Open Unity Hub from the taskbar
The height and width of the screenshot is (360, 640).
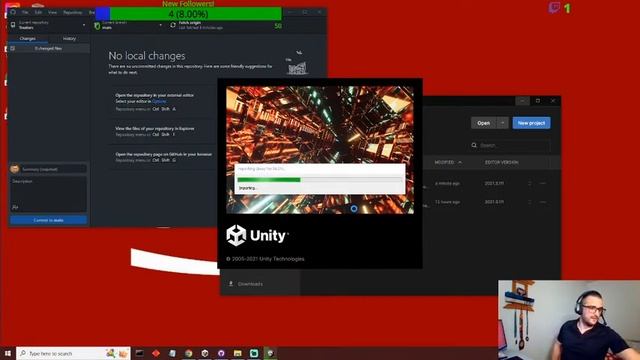pos(205,353)
